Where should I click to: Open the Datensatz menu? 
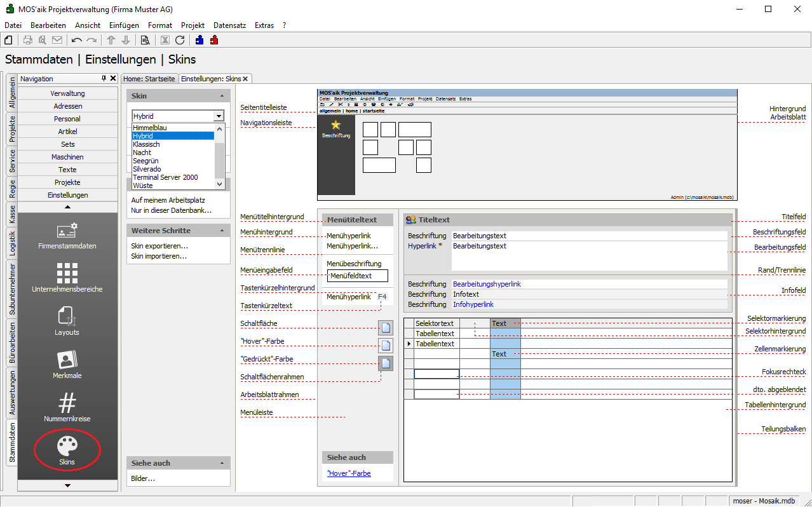(x=229, y=25)
